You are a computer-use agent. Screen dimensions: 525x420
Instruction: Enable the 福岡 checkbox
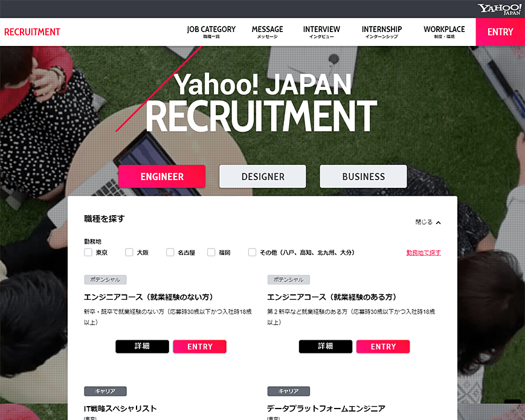(211, 252)
